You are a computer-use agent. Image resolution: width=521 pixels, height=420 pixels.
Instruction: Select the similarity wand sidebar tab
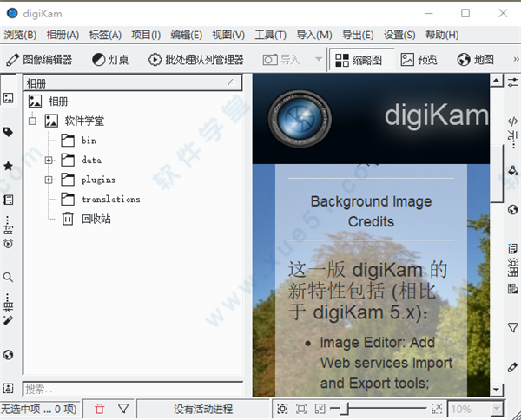pos(9,320)
